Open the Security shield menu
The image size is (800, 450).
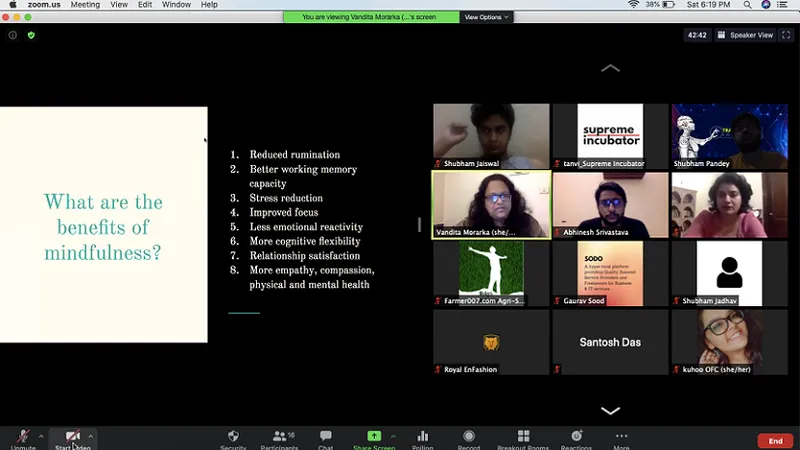(x=233, y=438)
